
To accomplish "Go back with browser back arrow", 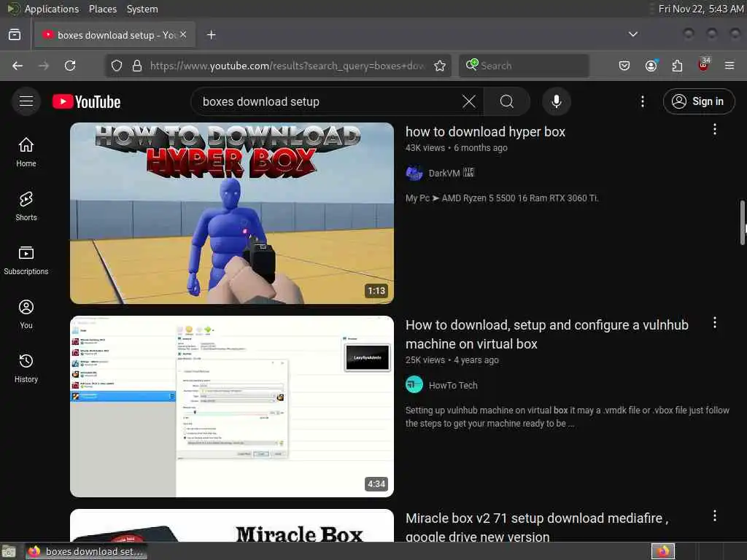I will pos(18,66).
